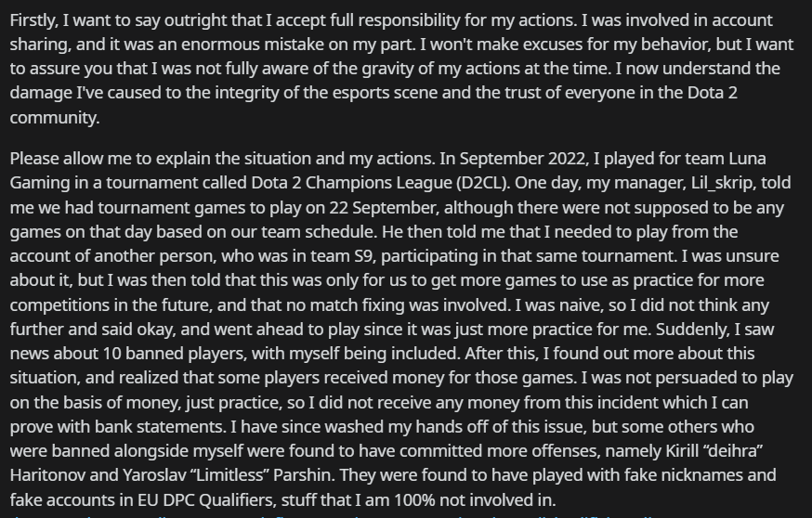
Task: Click the word "Firstly" at the start
Action: click(33, 20)
